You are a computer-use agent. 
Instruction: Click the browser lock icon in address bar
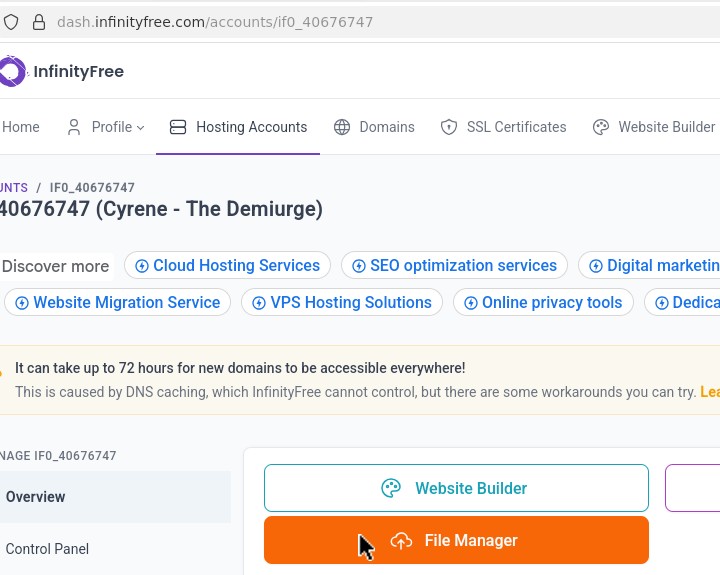coord(39,21)
